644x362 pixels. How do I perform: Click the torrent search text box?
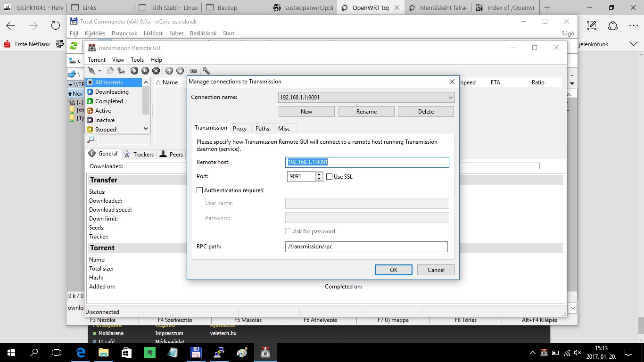pos(124,140)
